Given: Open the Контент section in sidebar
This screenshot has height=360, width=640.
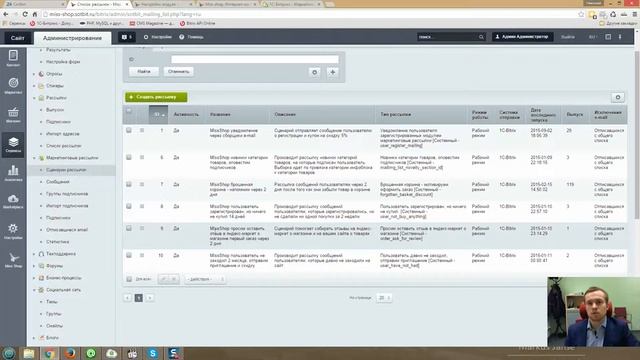Looking at the screenshot, I should click(13, 58).
